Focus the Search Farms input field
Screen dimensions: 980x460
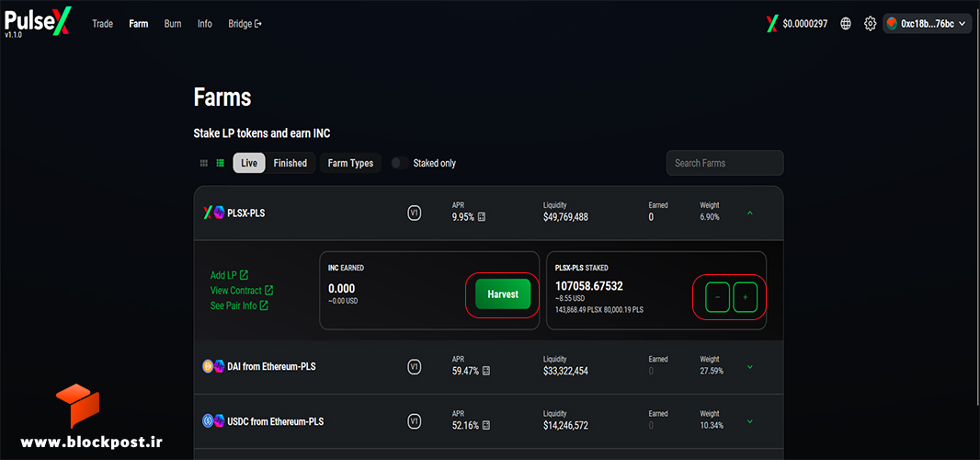pos(725,163)
